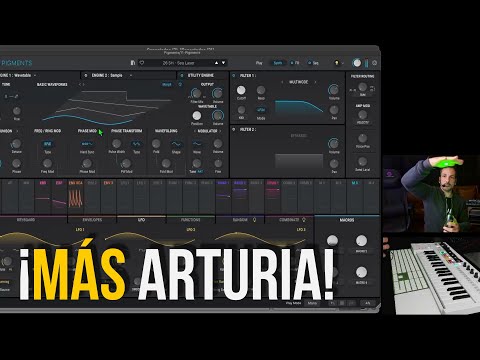Click the Freq/Ring Mod Type selector
Screen dimensions: 480x360
(48, 144)
